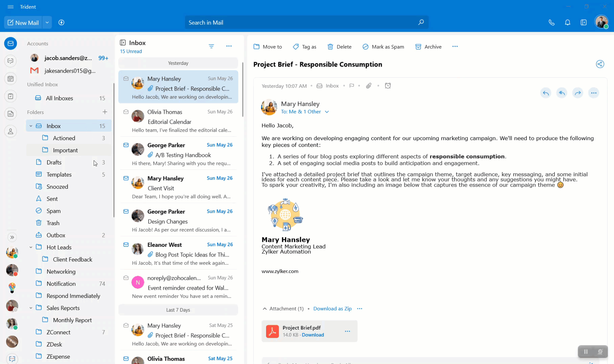Delete the open email
The width and height of the screenshot is (614, 364).
pyautogui.click(x=339, y=47)
